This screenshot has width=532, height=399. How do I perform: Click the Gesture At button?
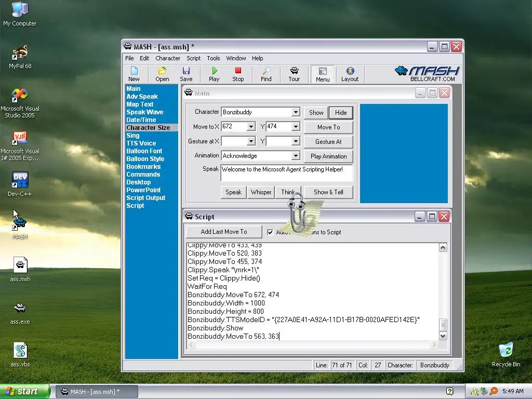328,142
